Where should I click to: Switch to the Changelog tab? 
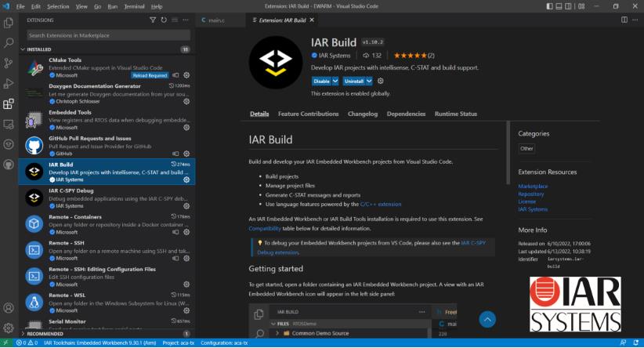point(362,114)
